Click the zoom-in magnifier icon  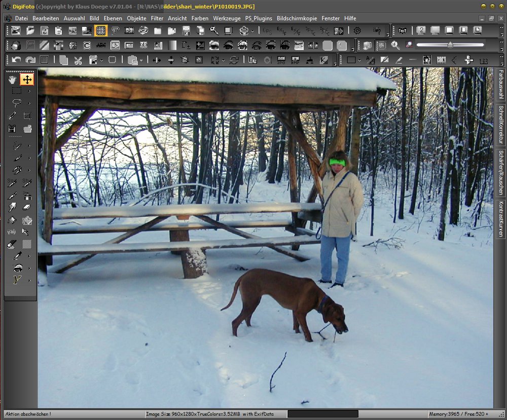395,46
